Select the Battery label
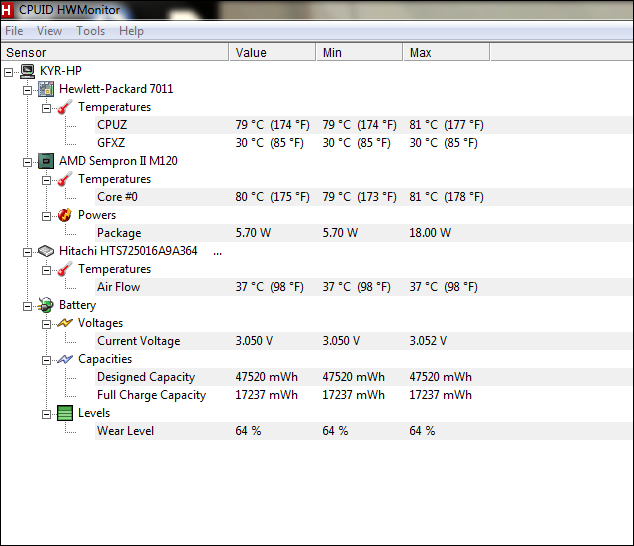 (77, 305)
